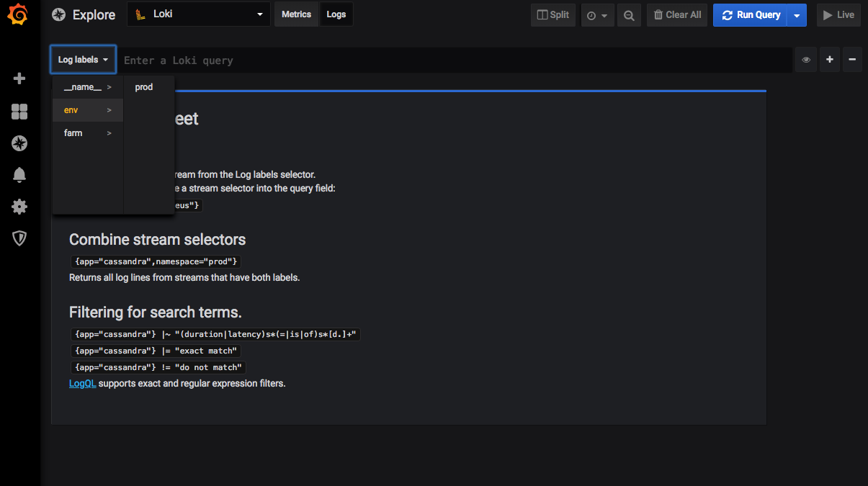The width and height of the screenshot is (868, 486).
Task: Expand the env label entry
Action: click(x=88, y=110)
